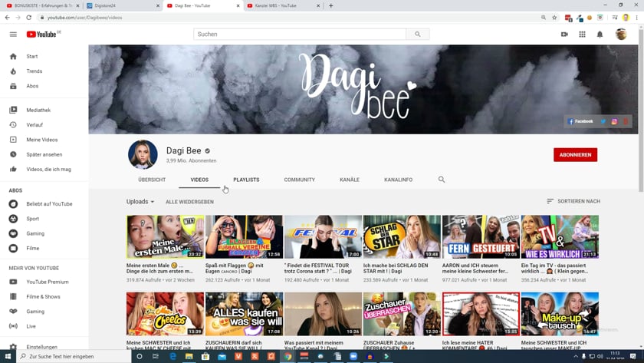Click the Windows taskbar search box
The width and height of the screenshot is (644, 363).
75,356
